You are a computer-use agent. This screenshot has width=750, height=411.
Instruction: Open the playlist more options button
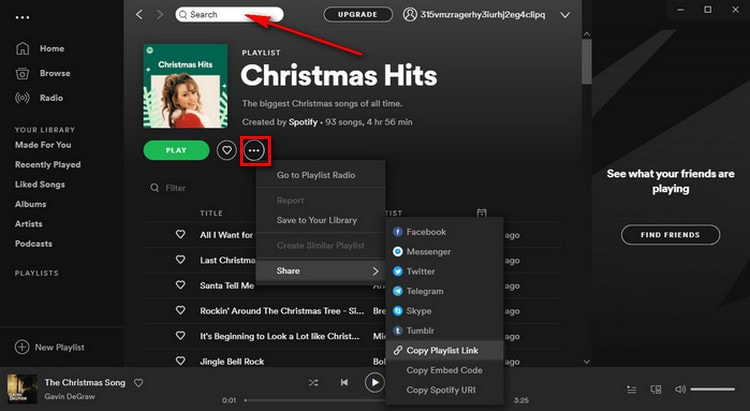click(x=254, y=150)
